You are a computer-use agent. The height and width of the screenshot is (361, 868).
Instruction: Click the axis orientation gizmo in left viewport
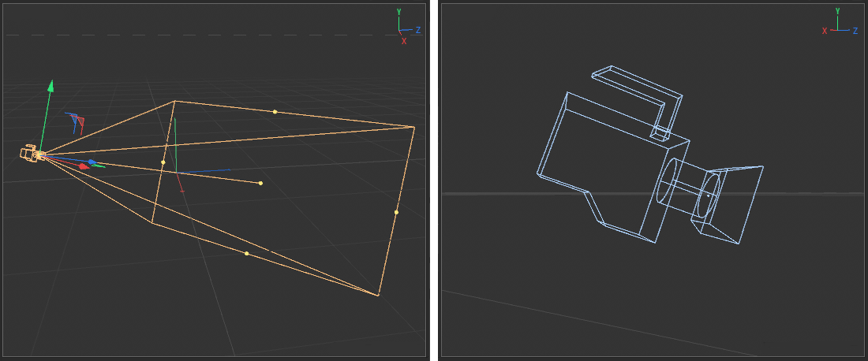(409, 27)
